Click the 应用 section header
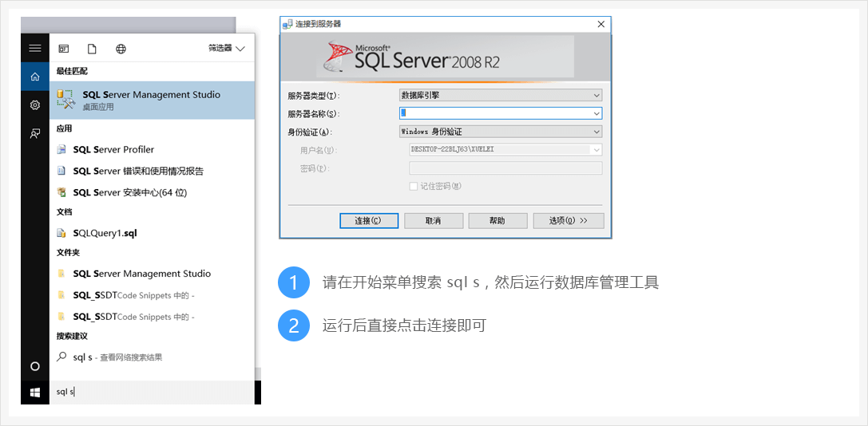868x426 pixels. pyautogui.click(x=64, y=128)
